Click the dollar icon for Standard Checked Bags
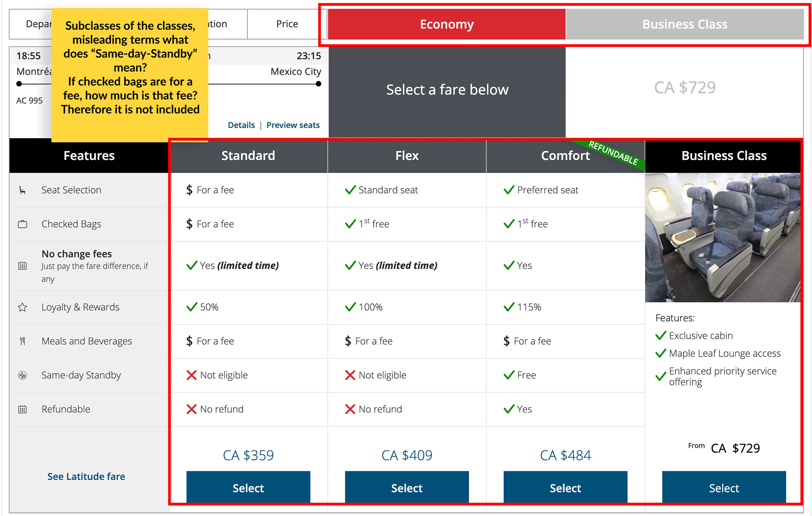The width and height of the screenshot is (812, 516). pyautogui.click(x=189, y=224)
